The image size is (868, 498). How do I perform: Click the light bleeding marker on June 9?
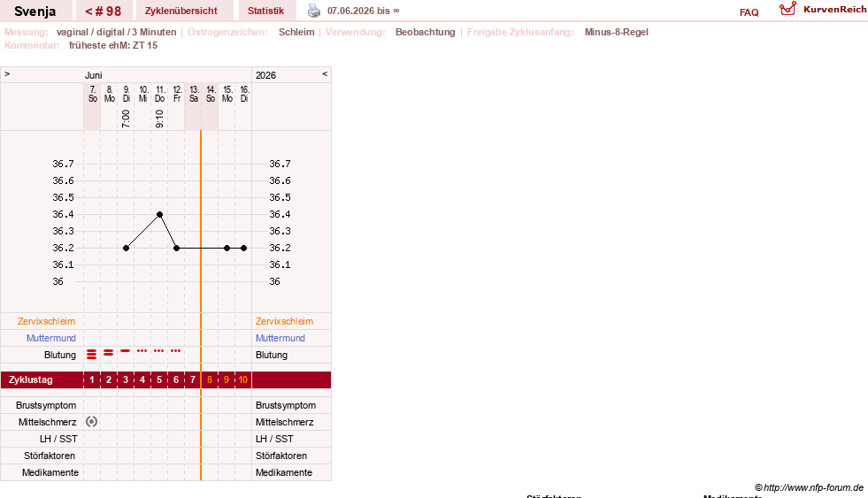[x=126, y=351]
